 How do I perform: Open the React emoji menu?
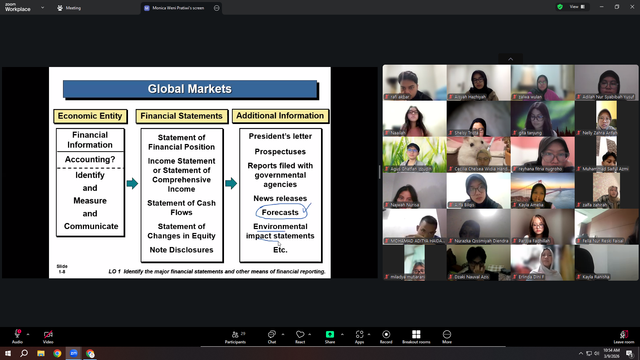pyautogui.click(x=300, y=337)
